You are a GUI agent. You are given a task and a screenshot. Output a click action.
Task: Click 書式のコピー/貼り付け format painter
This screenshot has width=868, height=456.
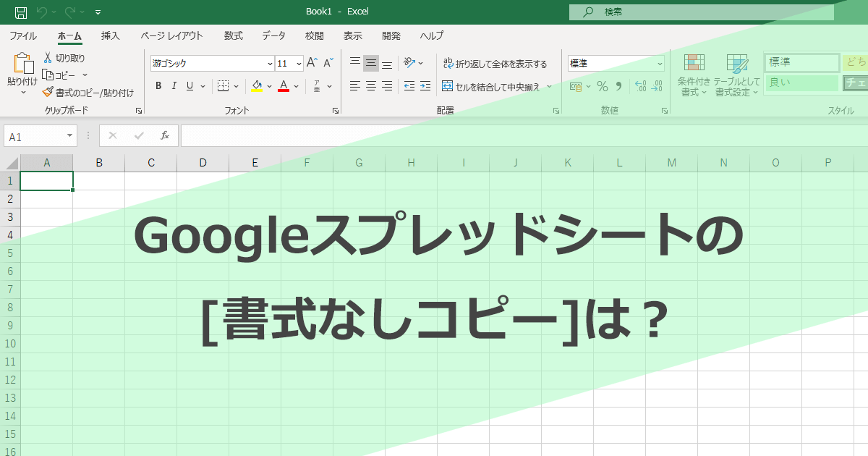pyautogui.click(x=88, y=93)
